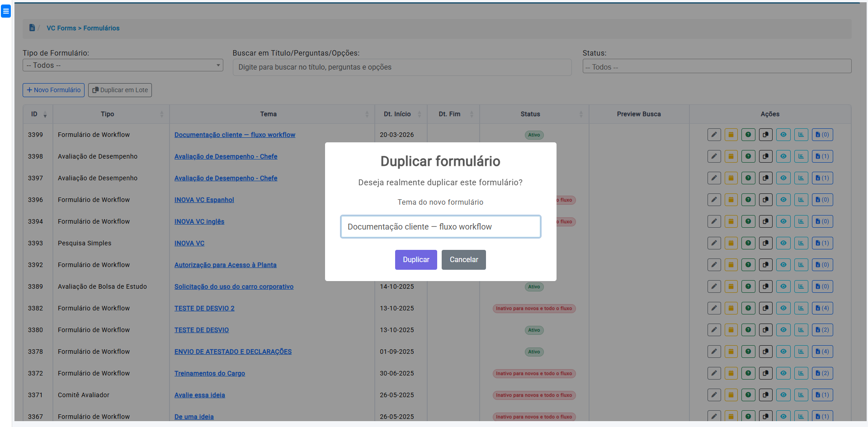Click the document icon in the breadcrumb
The height and width of the screenshot is (427, 868).
[32, 28]
